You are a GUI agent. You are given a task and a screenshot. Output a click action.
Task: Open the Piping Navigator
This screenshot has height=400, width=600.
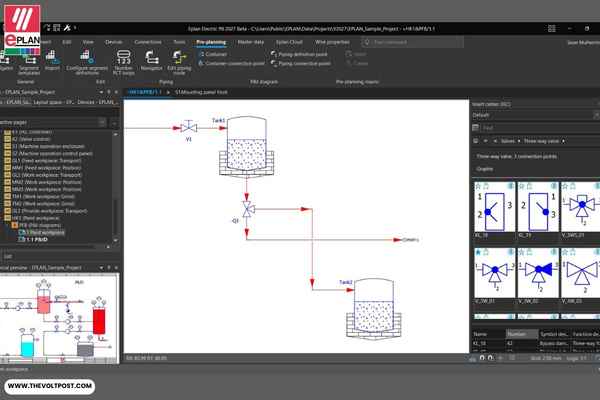coord(152,61)
